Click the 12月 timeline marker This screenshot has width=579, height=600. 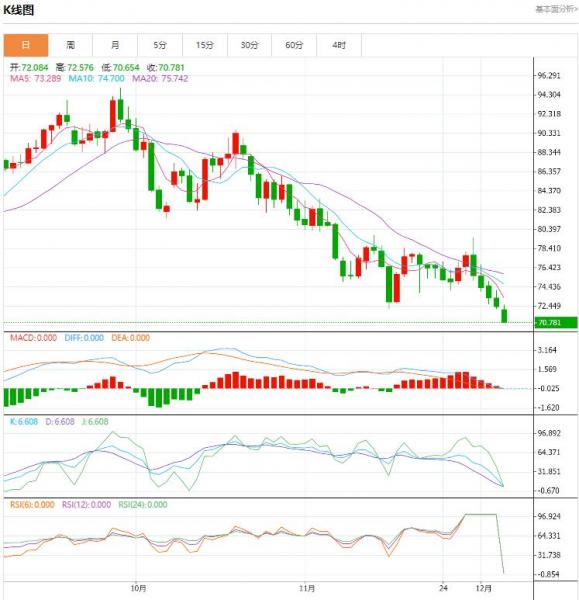(484, 588)
